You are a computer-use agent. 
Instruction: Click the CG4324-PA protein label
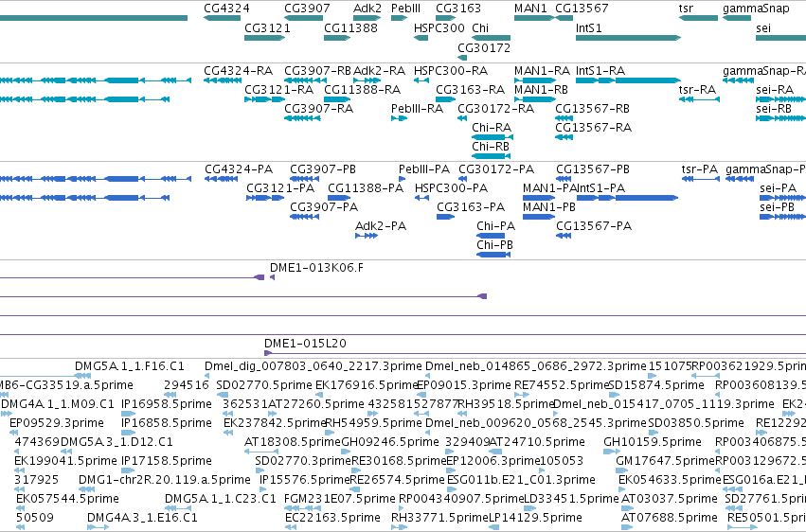pyautogui.click(x=239, y=168)
